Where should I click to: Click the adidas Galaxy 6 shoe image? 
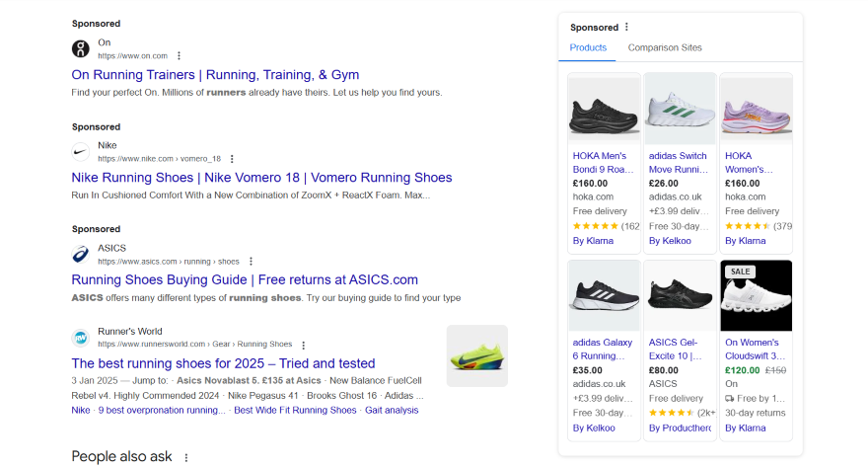[604, 296]
